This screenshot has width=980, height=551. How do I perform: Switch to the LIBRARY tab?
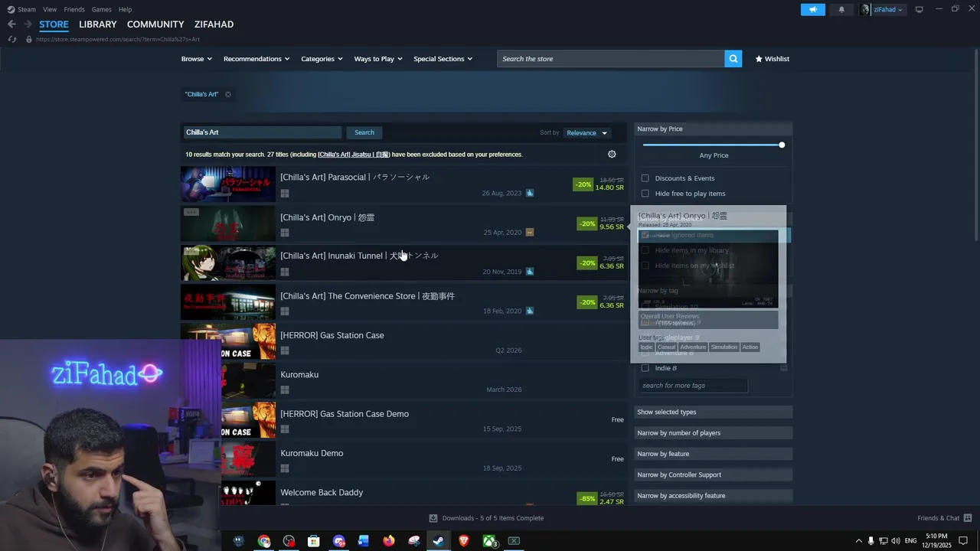click(x=98, y=24)
